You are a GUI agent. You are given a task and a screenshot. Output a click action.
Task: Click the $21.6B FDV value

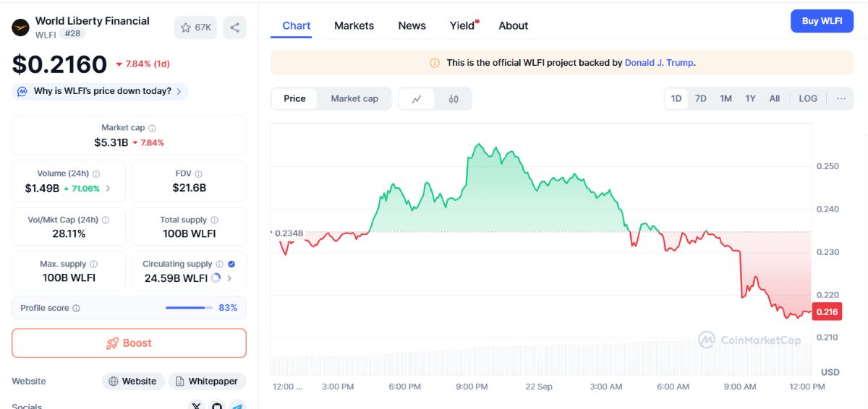pos(189,189)
